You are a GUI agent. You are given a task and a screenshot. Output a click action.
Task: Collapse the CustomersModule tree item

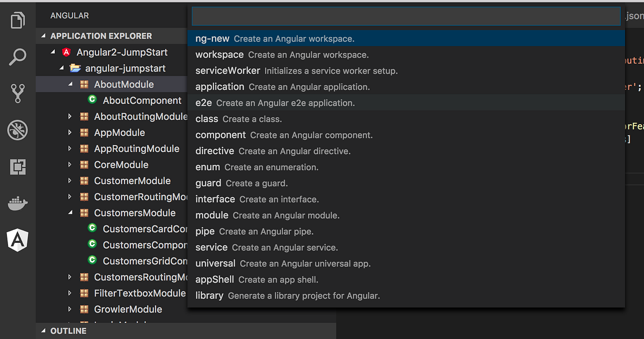[x=70, y=213]
